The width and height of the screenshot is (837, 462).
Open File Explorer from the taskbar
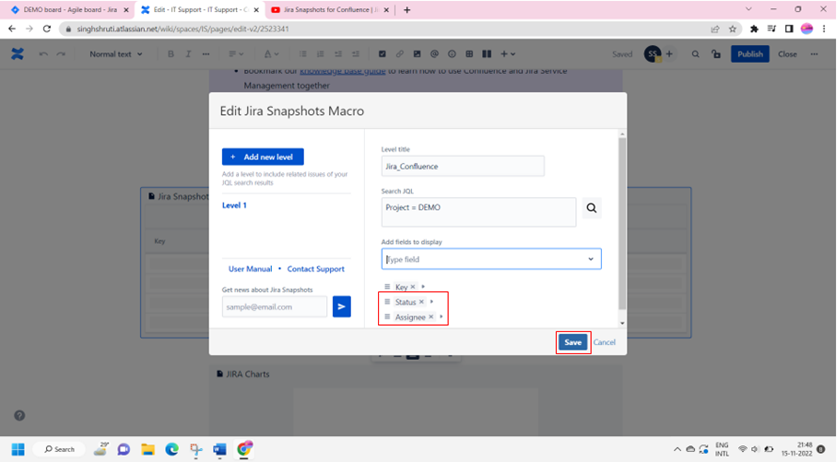tap(148, 449)
